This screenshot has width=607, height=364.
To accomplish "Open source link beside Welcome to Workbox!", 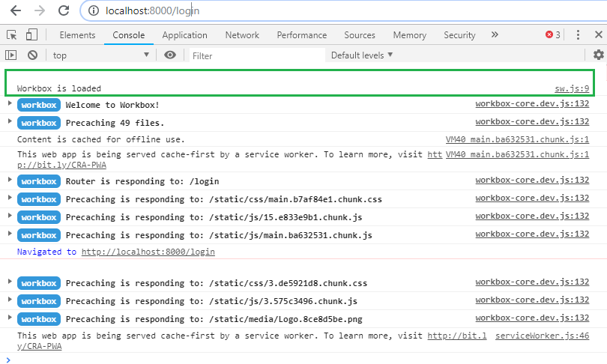I will (532, 103).
